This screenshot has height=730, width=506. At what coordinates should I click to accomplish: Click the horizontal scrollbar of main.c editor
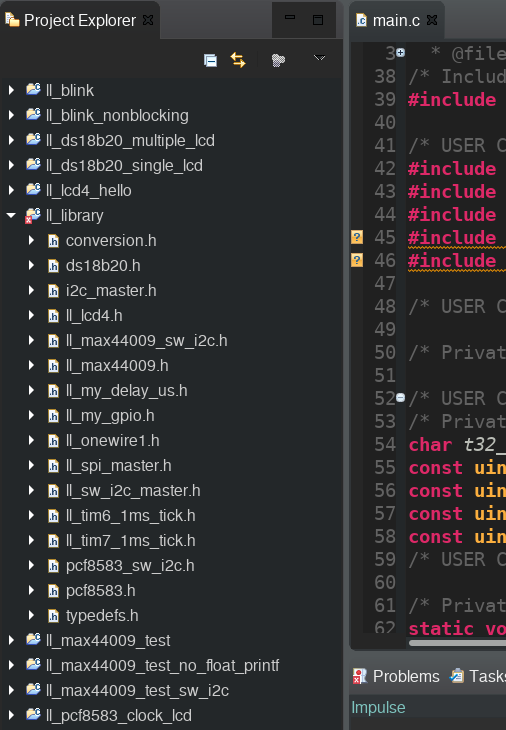[x=457, y=643]
